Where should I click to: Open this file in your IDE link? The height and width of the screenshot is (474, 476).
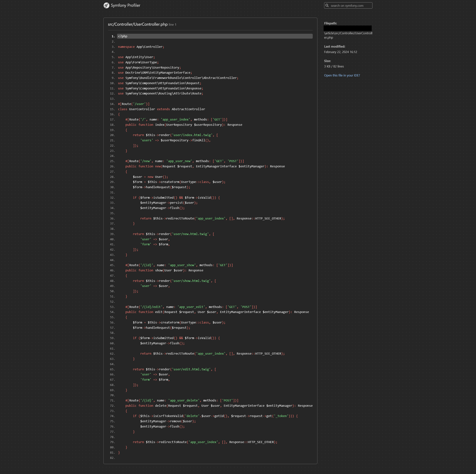(342, 76)
